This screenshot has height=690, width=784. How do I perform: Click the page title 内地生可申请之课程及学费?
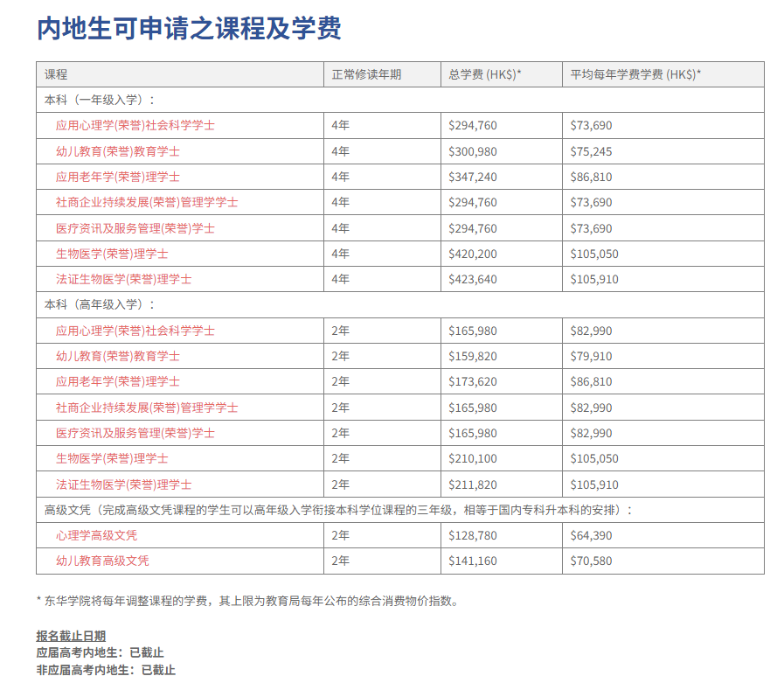[x=189, y=28]
